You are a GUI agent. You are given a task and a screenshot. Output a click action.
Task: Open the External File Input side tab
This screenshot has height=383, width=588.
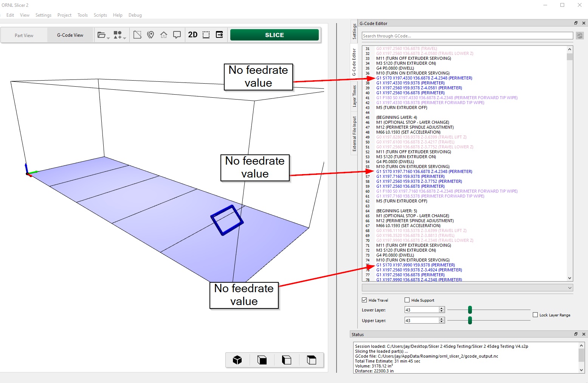coord(354,133)
